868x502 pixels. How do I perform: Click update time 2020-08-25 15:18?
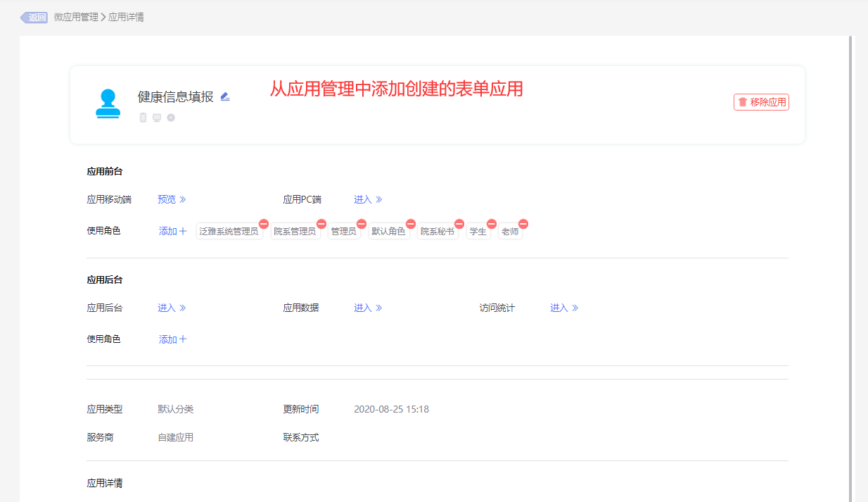point(392,409)
